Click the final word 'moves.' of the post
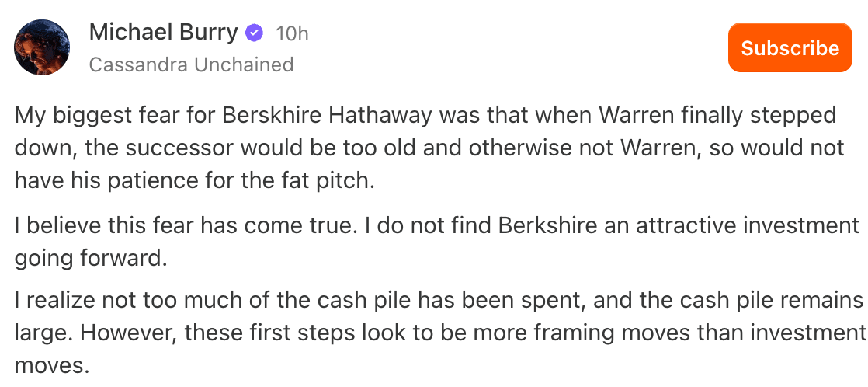Image resolution: width=868 pixels, height=387 pixels. click(51, 366)
